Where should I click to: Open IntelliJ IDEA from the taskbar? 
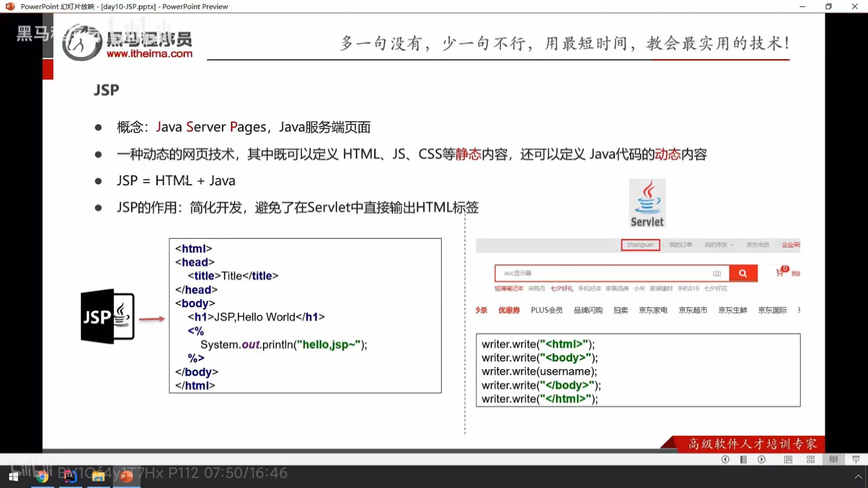click(70, 477)
